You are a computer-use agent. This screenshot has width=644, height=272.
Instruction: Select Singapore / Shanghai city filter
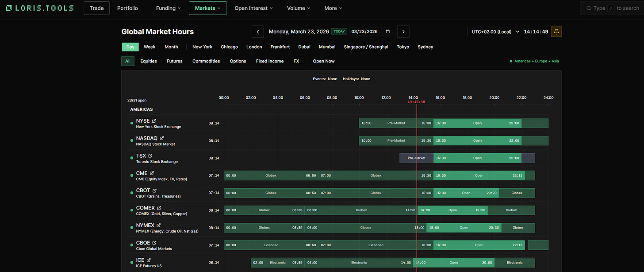coord(366,47)
